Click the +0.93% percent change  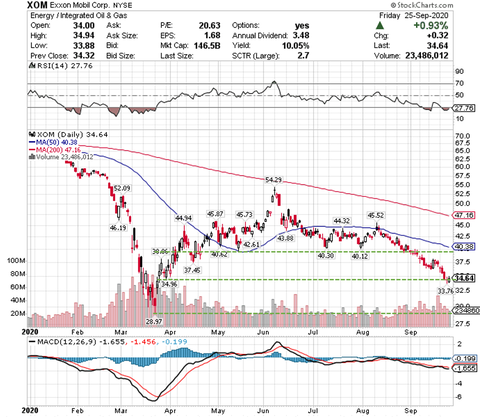(431, 26)
